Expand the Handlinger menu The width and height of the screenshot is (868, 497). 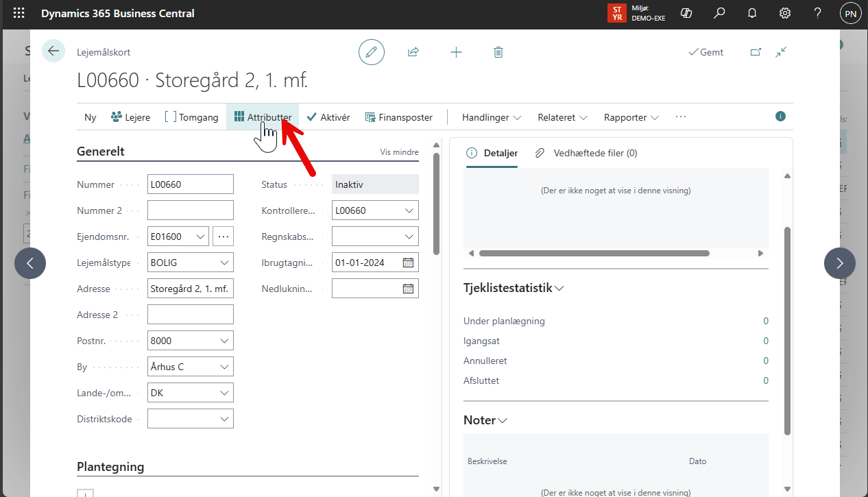click(491, 117)
